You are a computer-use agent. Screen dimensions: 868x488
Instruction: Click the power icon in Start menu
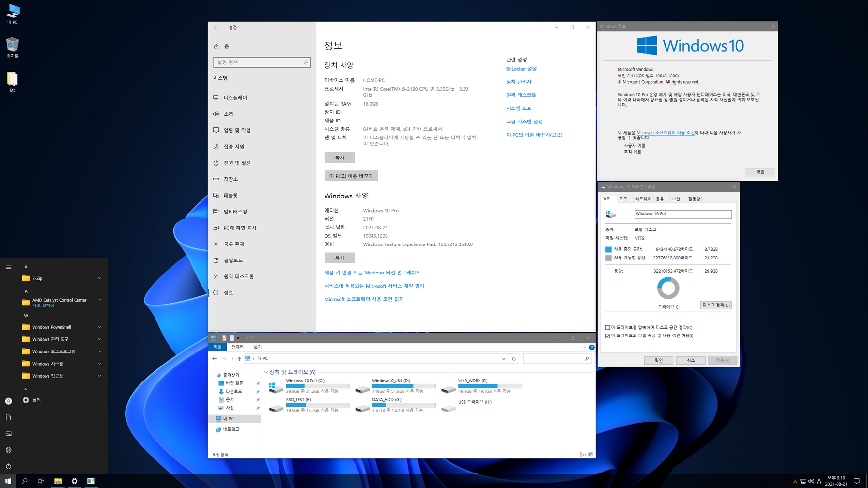8,466
